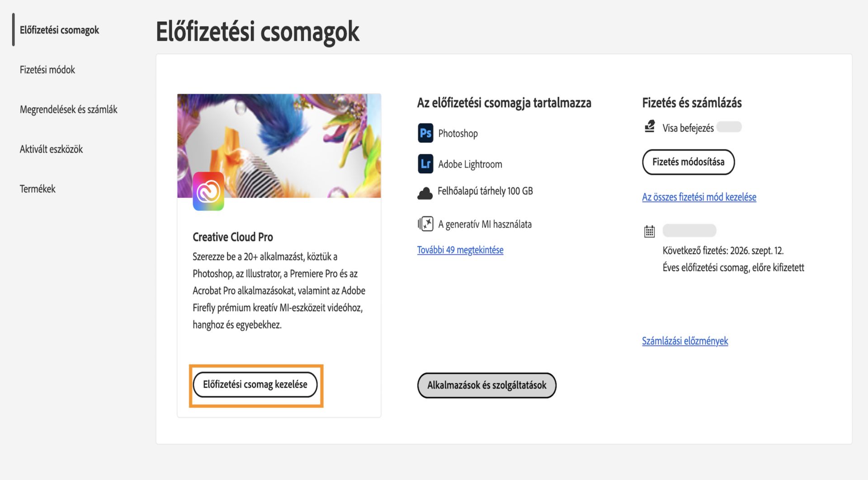This screenshot has height=480, width=868.
Task: Select Megrendelések és számlák from the sidebar
Action: click(68, 109)
